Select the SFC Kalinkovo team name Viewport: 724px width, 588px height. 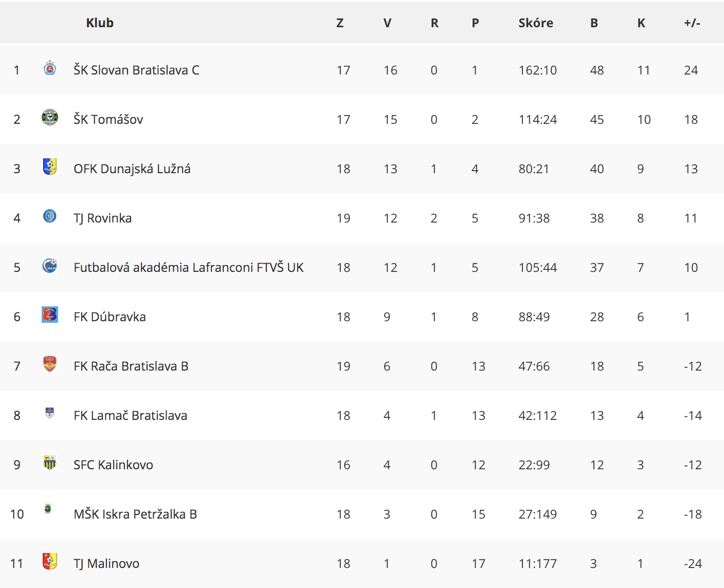(113, 465)
